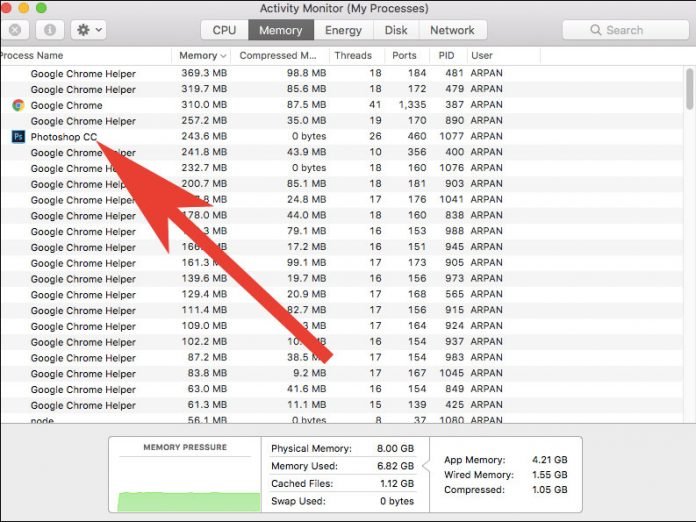Sort processes by PID column header
The image size is (696, 522).
445,56
